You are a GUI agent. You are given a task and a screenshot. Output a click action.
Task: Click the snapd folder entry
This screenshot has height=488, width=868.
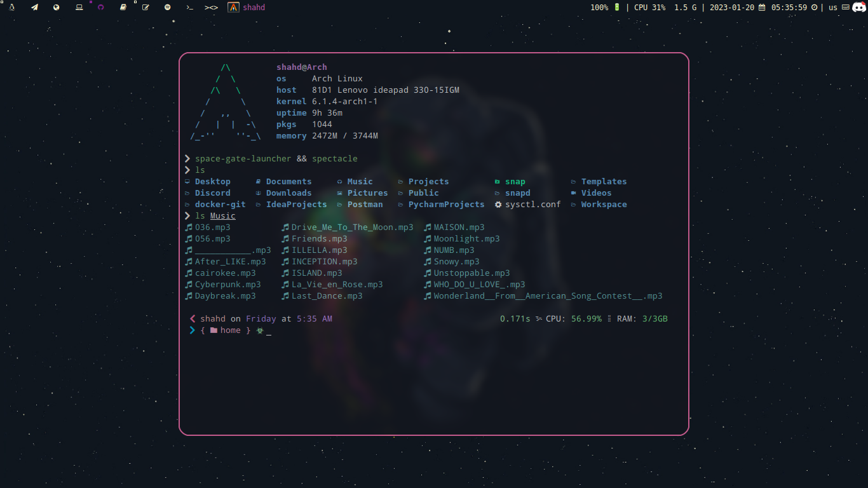click(x=518, y=193)
